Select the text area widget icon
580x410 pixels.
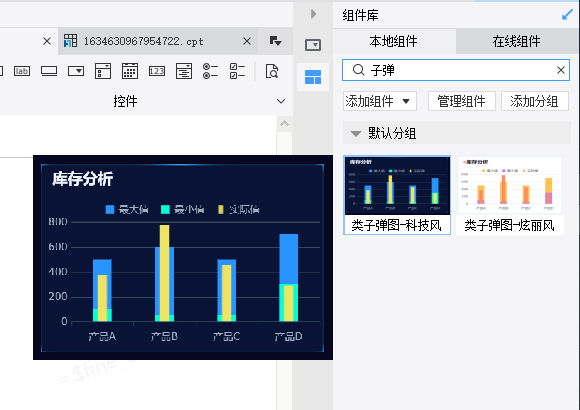pyautogui.click(x=184, y=71)
